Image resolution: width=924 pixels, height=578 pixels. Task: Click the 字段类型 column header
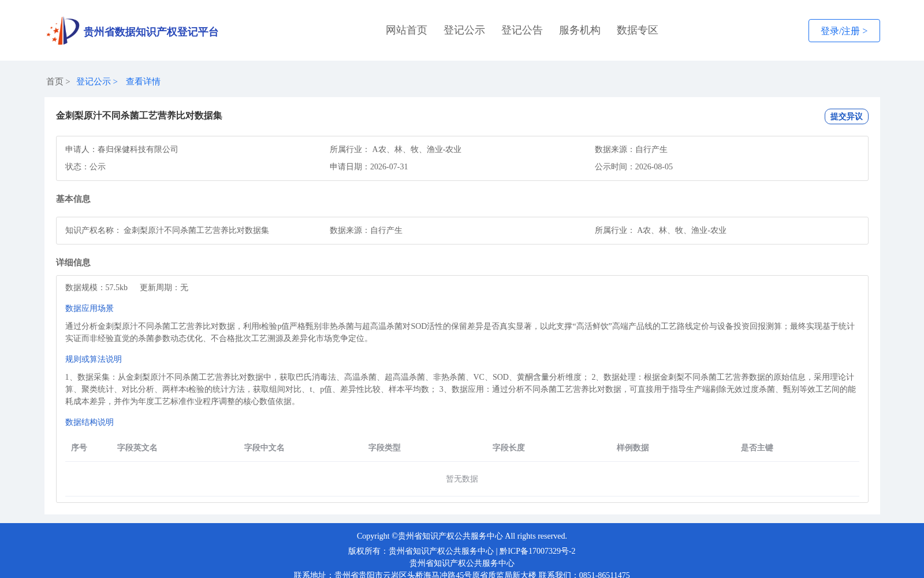tap(385, 447)
